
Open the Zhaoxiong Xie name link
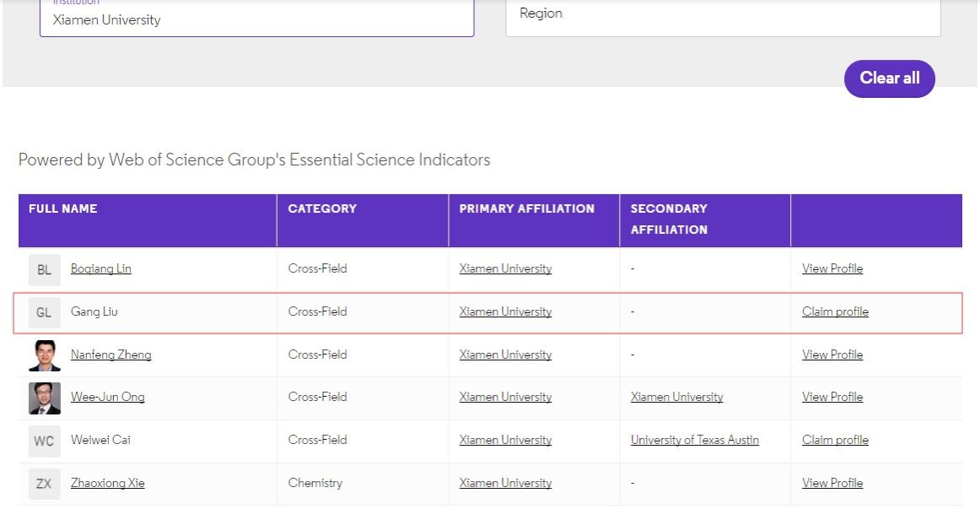[107, 484]
